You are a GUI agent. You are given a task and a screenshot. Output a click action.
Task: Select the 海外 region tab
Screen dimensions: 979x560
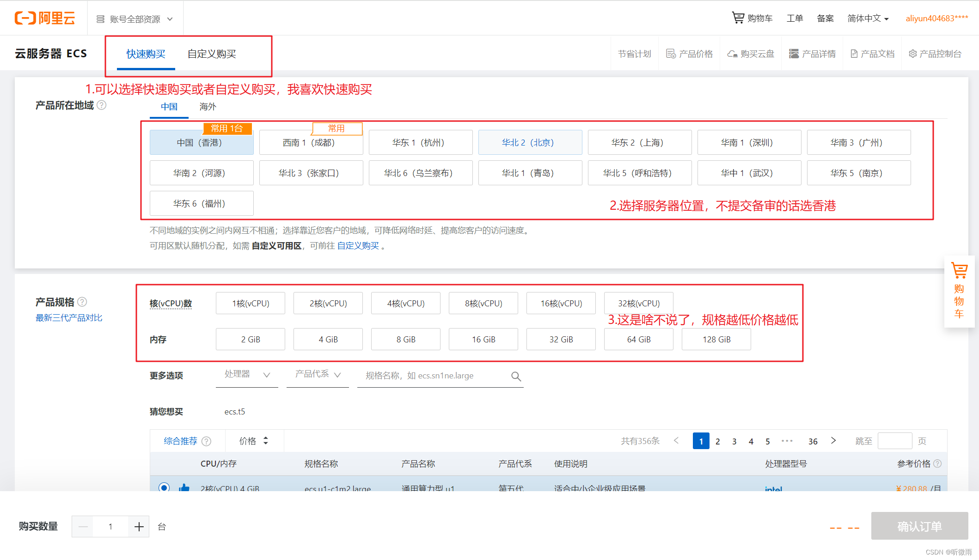point(208,107)
